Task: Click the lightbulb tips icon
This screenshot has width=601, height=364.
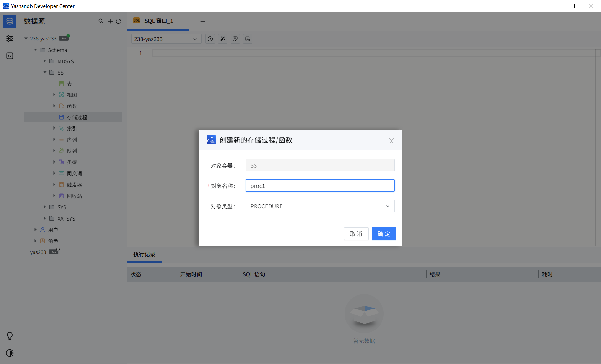Action: [9, 336]
